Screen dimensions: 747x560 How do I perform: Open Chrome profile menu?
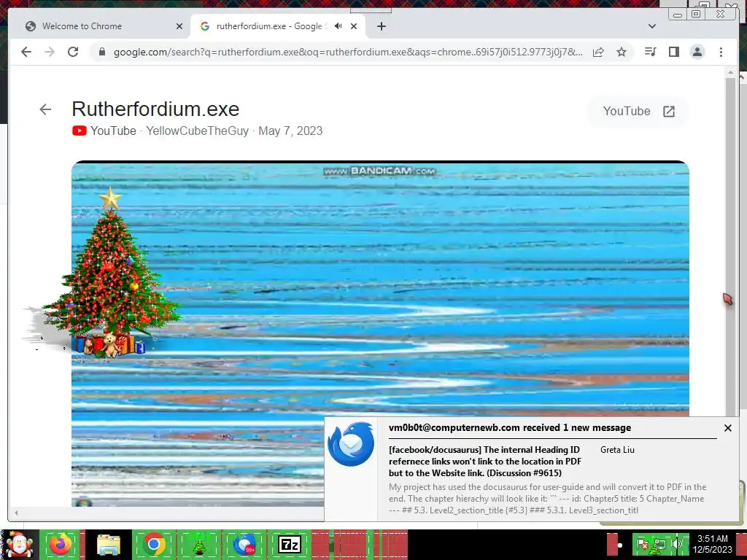697,52
